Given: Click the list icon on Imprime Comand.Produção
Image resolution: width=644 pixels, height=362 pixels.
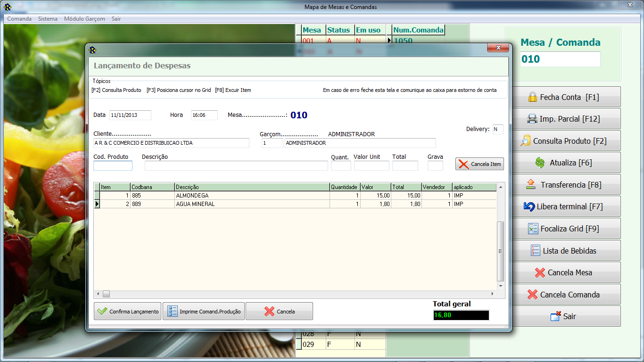Looking at the screenshot, I should coord(172,312).
